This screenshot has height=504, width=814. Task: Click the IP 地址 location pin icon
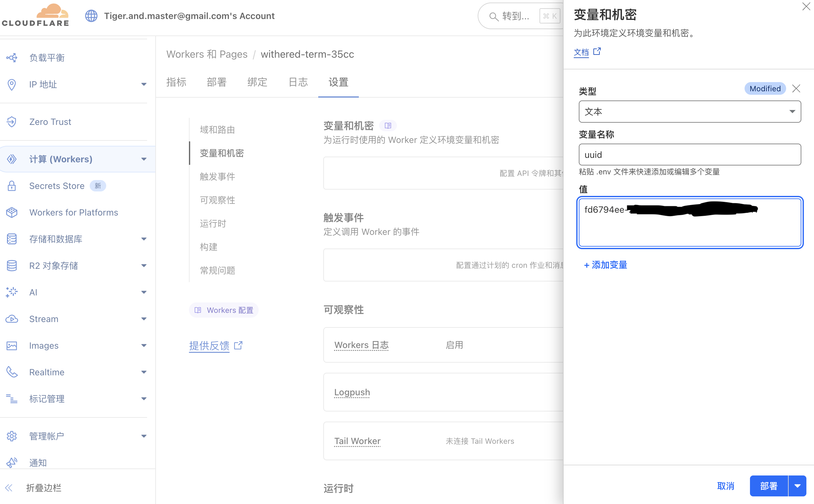click(12, 84)
